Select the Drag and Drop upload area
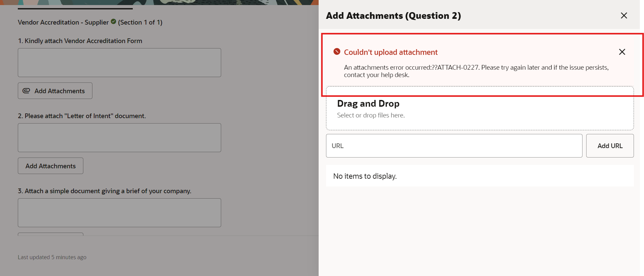 coord(480,108)
